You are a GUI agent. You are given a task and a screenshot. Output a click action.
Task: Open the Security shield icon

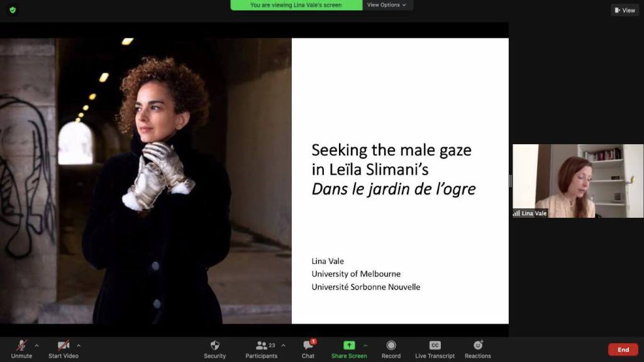[214, 346]
